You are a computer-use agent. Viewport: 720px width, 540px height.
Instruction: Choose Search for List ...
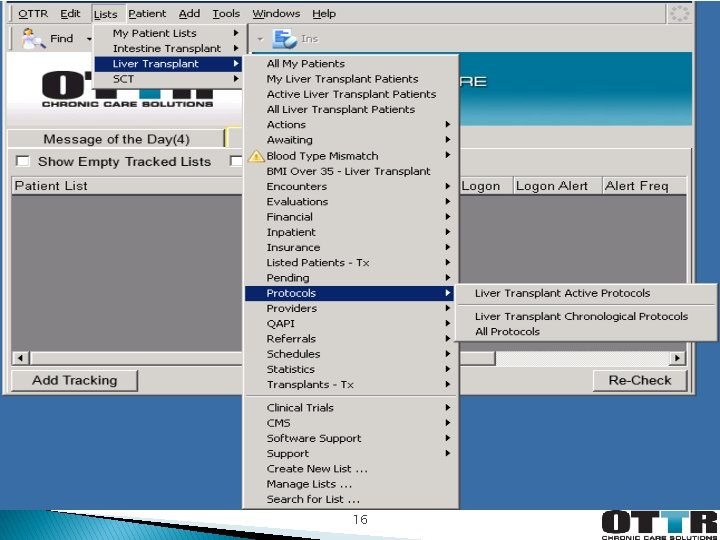pos(350,499)
